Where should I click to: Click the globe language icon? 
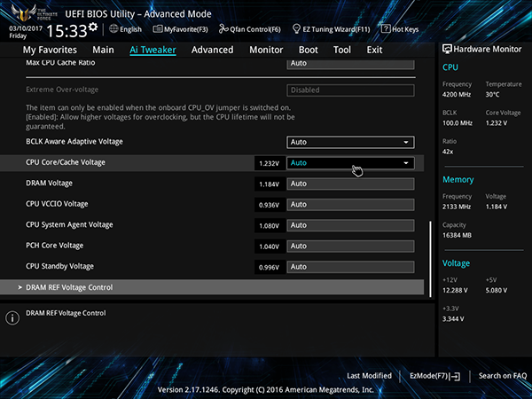tap(113, 29)
